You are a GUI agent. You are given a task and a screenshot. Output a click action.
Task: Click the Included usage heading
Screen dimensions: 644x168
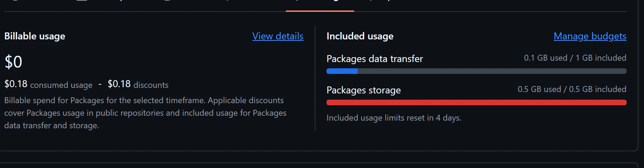tap(360, 36)
